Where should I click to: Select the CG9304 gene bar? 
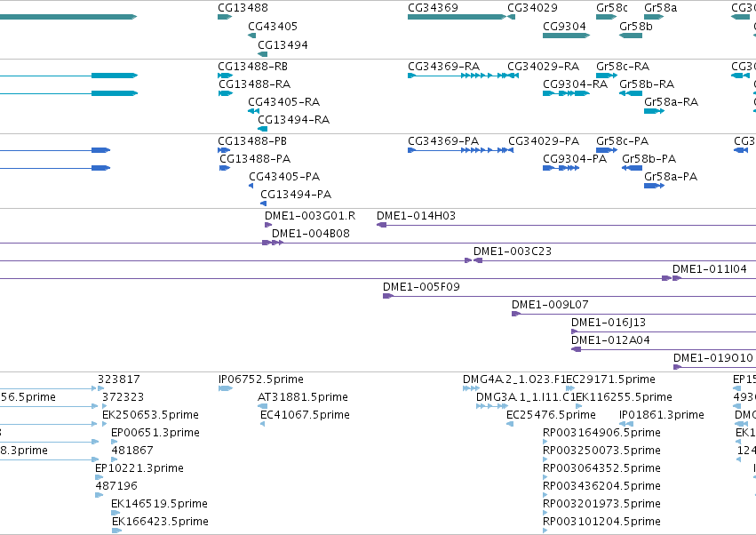point(566,36)
